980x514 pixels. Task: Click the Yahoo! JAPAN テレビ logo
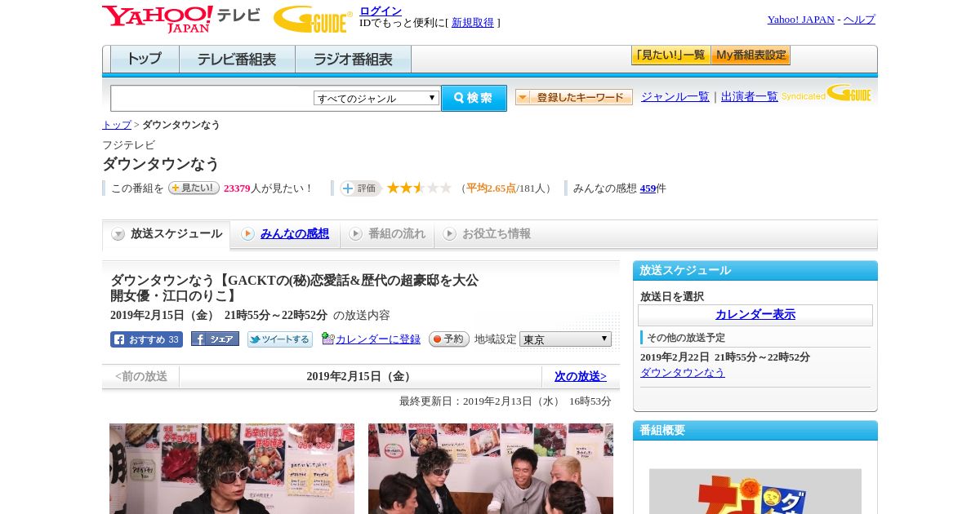click(181, 19)
